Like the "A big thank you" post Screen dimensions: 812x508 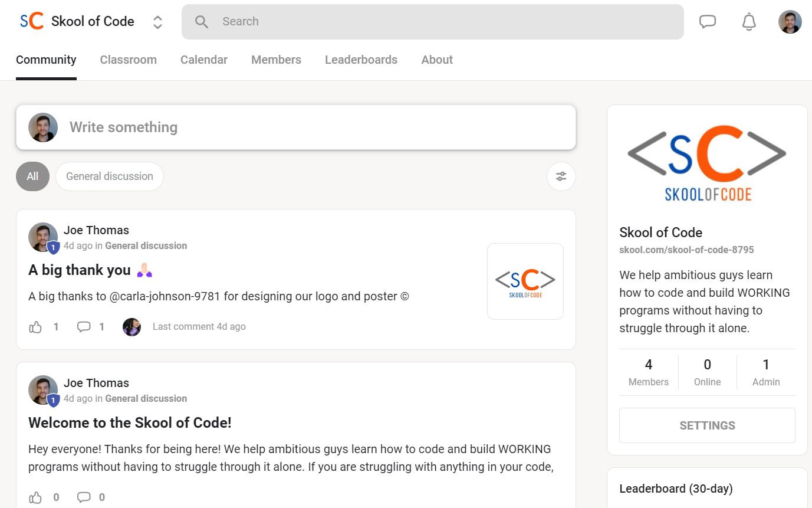36,327
